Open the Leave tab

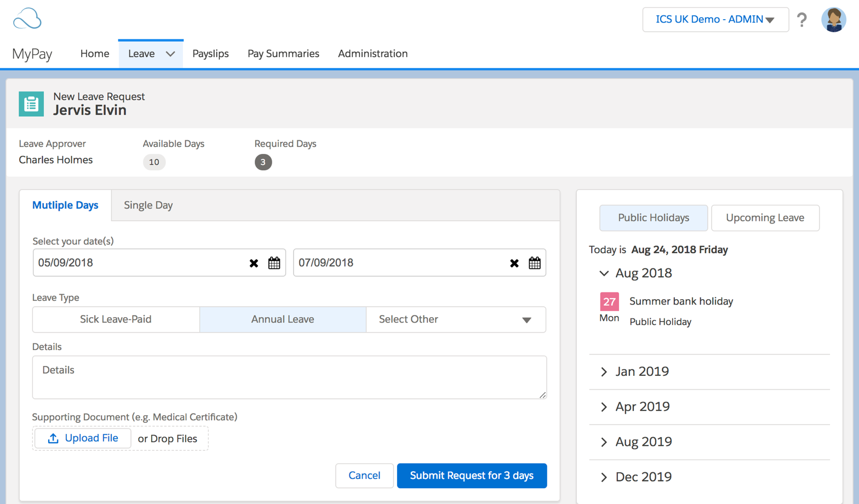[x=141, y=54]
